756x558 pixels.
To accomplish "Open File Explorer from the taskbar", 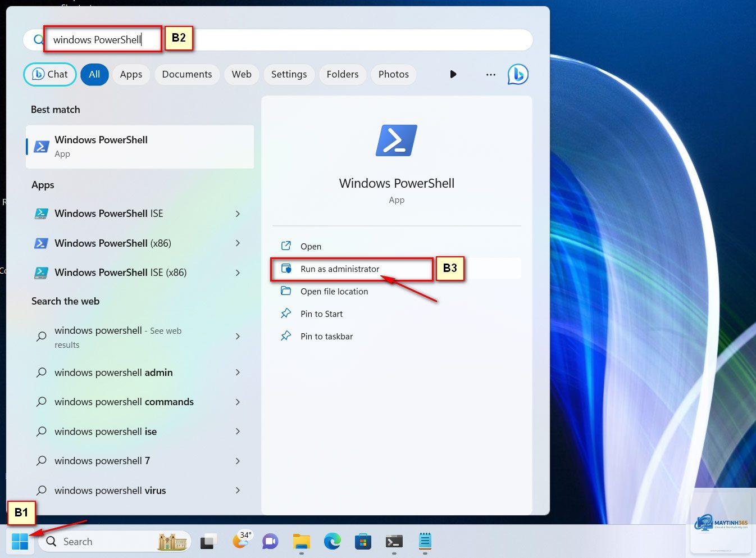I will point(302,542).
